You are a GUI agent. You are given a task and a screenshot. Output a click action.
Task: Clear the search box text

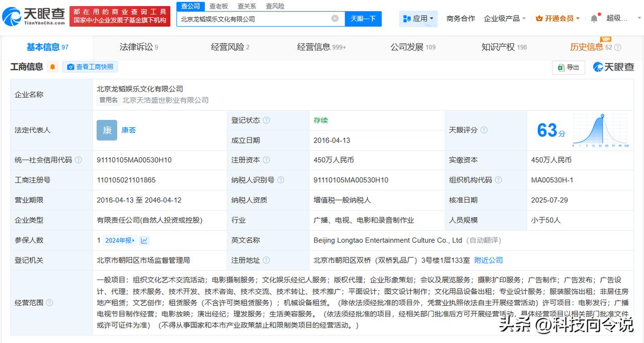[x=335, y=19]
